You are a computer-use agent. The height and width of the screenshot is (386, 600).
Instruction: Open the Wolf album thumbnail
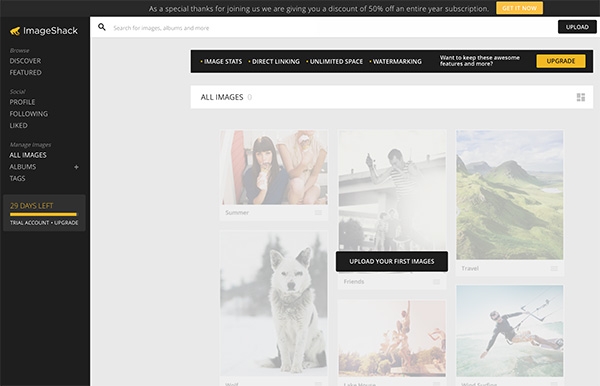[274, 303]
